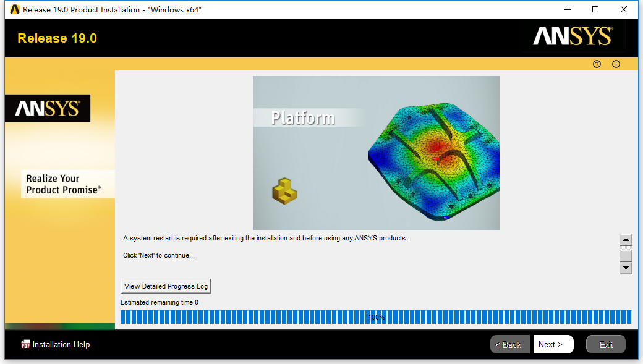Screen dimensions: 643x364
Task: Click the message scroll down arrow
Action: click(x=626, y=268)
